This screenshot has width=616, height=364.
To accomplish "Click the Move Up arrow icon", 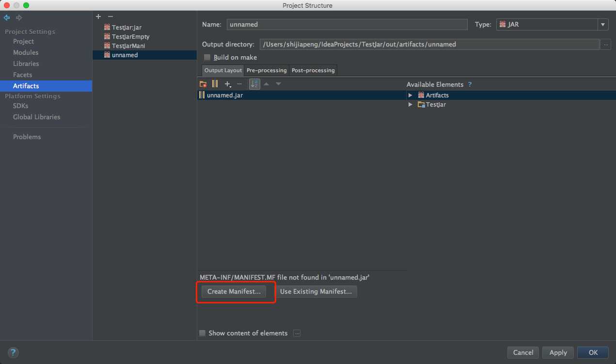I will click(266, 84).
